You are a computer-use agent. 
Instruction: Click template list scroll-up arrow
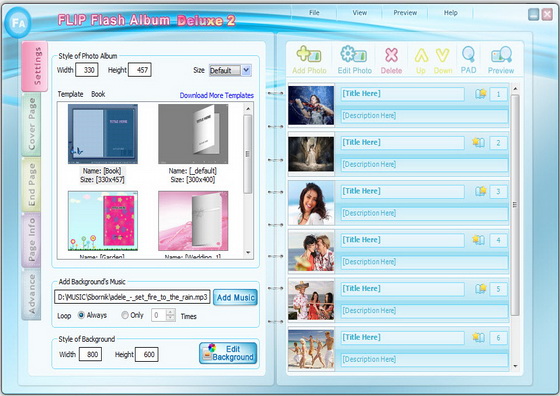coord(248,108)
